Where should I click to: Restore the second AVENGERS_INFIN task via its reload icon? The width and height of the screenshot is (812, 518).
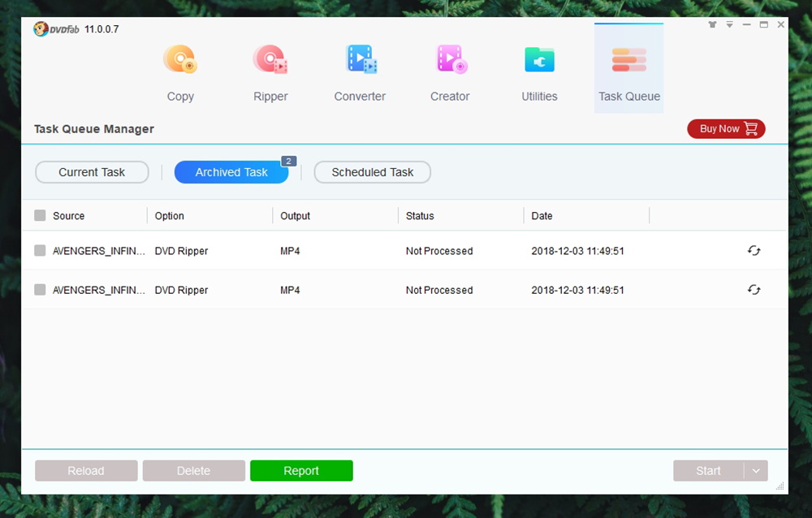754,290
